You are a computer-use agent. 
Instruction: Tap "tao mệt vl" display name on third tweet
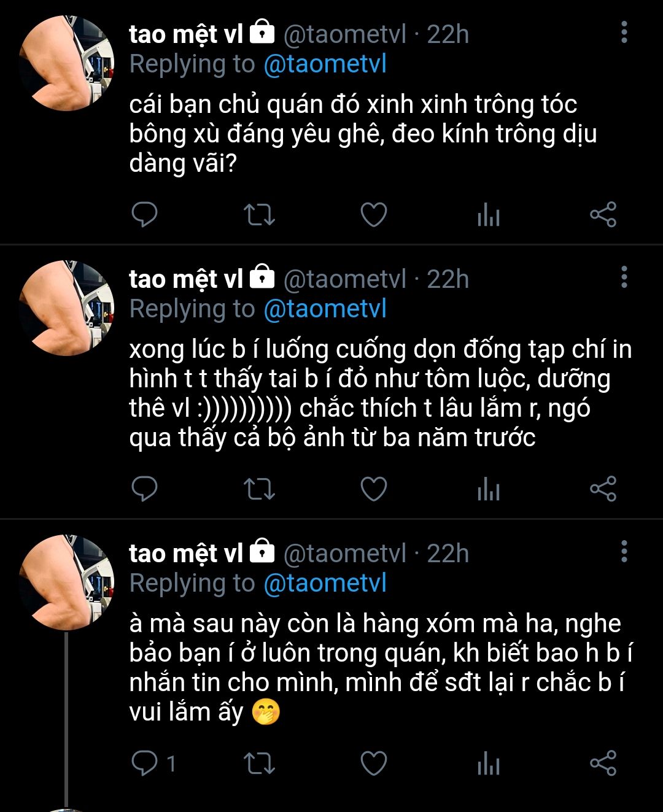click(x=186, y=553)
